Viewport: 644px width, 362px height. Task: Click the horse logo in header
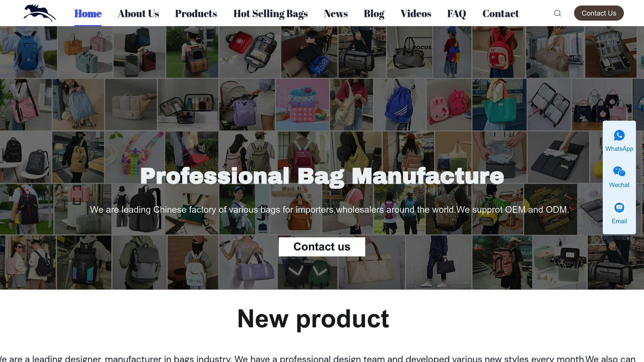[x=40, y=13]
